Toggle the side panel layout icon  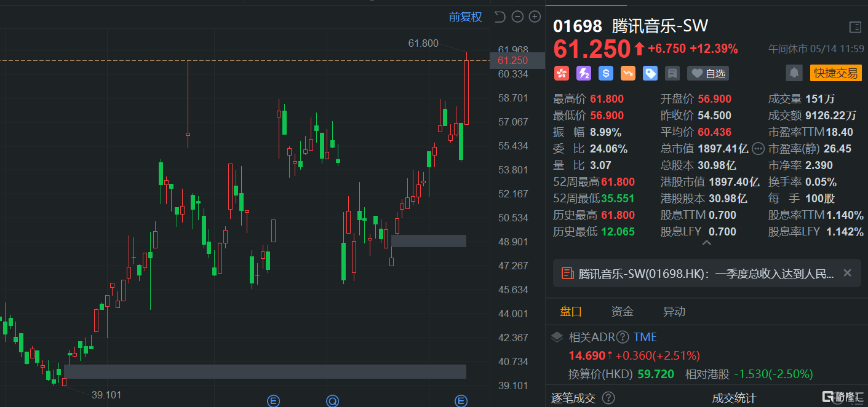tap(854, 27)
